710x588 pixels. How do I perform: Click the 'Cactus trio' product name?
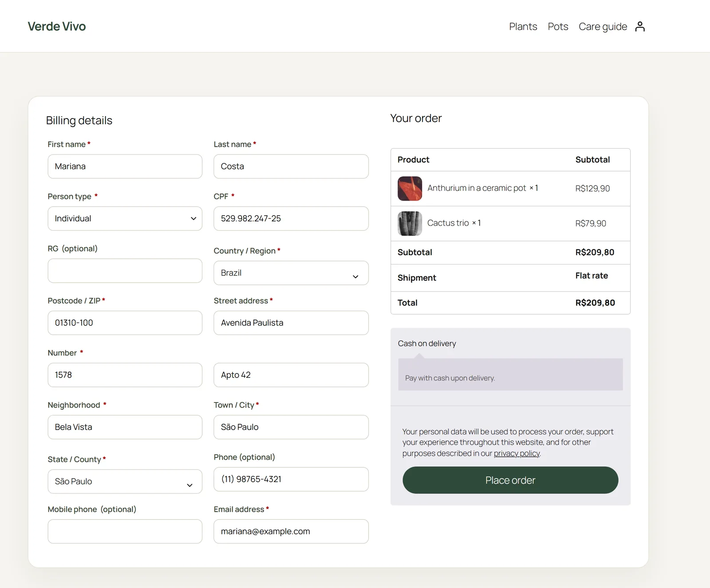coord(448,223)
